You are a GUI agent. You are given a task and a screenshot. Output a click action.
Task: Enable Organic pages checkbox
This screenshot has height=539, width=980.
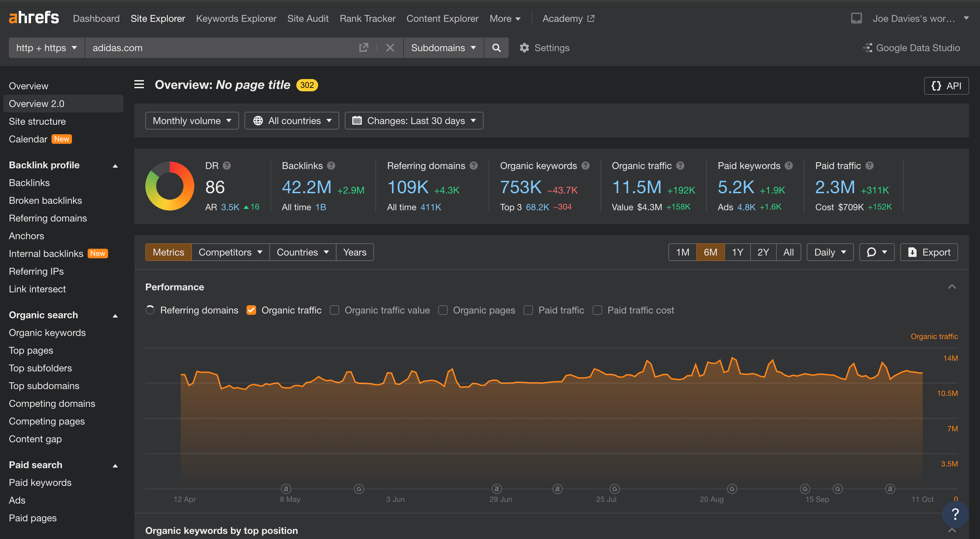(443, 310)
